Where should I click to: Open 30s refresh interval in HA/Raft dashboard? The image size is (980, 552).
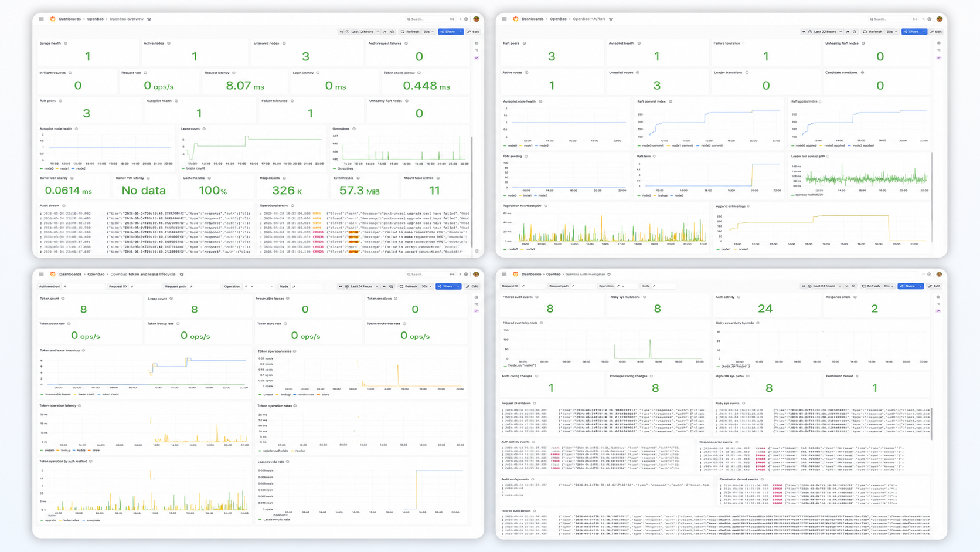[891, 32]
